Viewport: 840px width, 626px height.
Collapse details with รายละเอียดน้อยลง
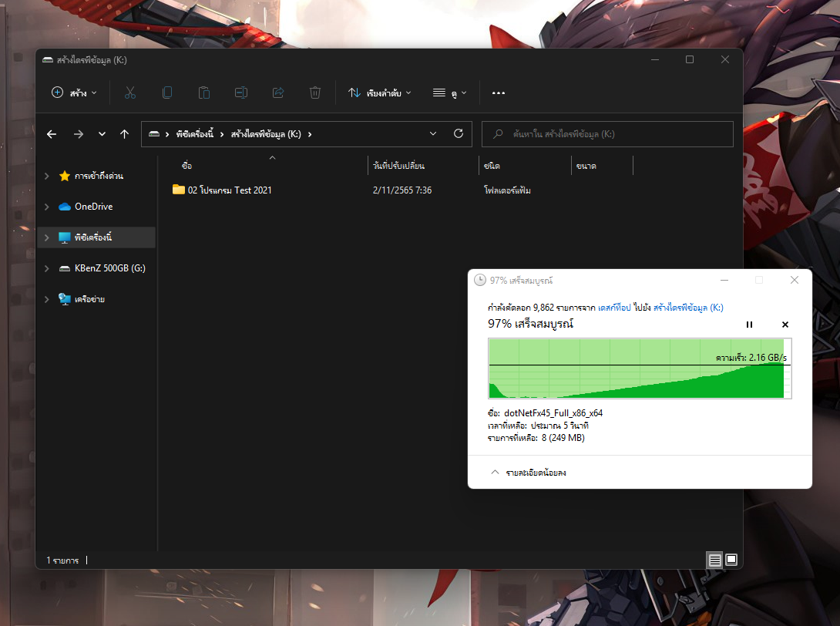pos(529,472)
